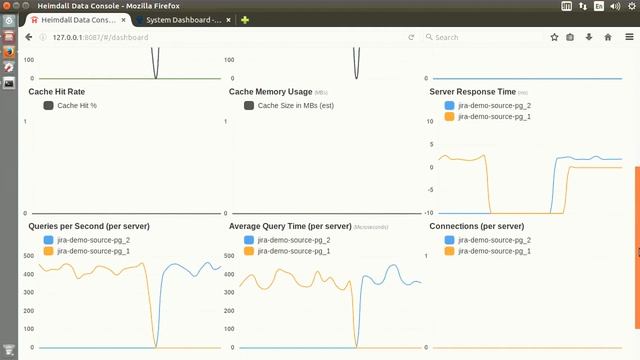Screen dimensions: 640x360
Task: Toggle blue jira-demo-source-pg_2 swatch in Average Query Time
Action: 249,240
